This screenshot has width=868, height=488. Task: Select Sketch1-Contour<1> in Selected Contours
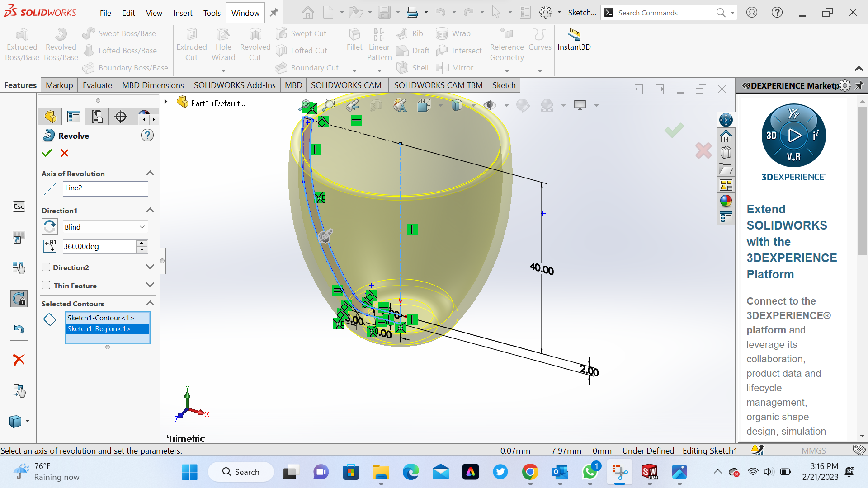point(108,318)
